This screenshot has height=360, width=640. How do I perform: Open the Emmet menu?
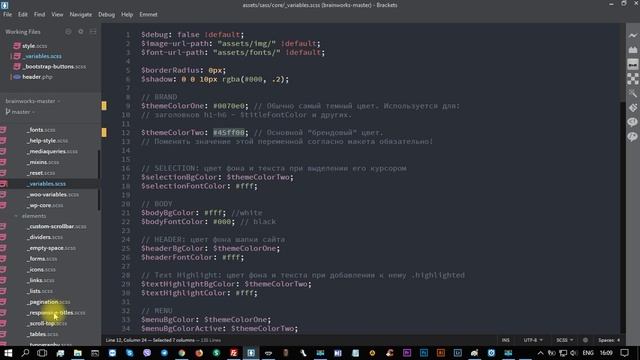pos(148,14)
